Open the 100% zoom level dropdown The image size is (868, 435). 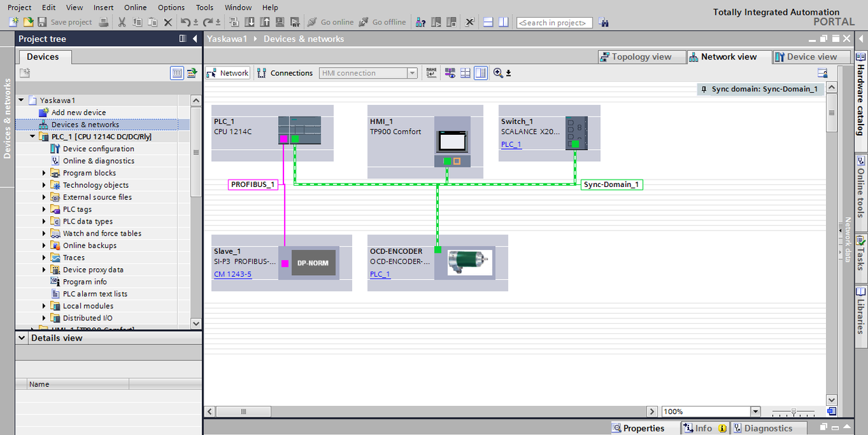[x=755, y=412]
